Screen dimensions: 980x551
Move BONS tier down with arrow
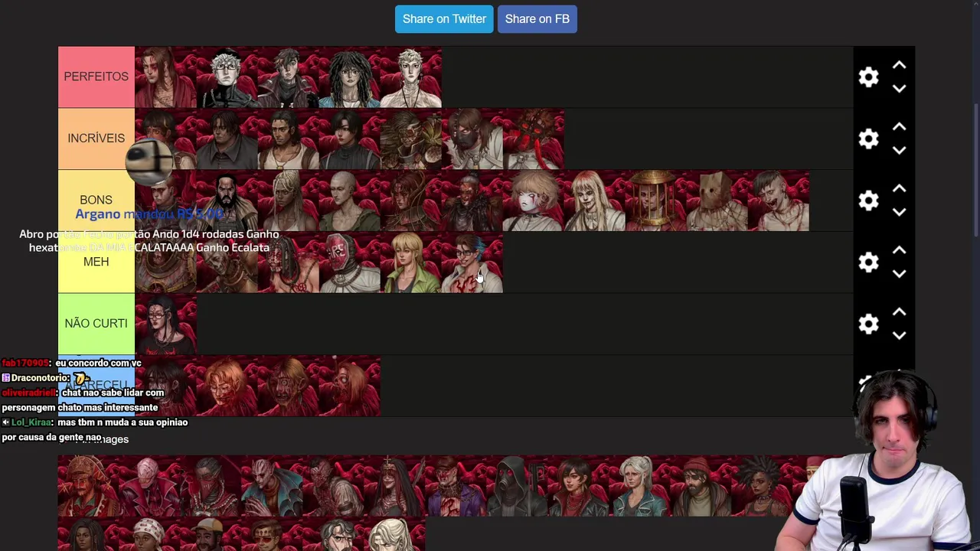click(899, 212)
